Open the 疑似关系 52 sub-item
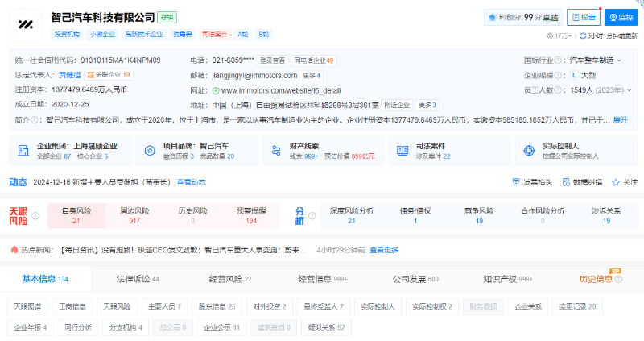Screen dimensions: 644x341 (x=326, y=328)
